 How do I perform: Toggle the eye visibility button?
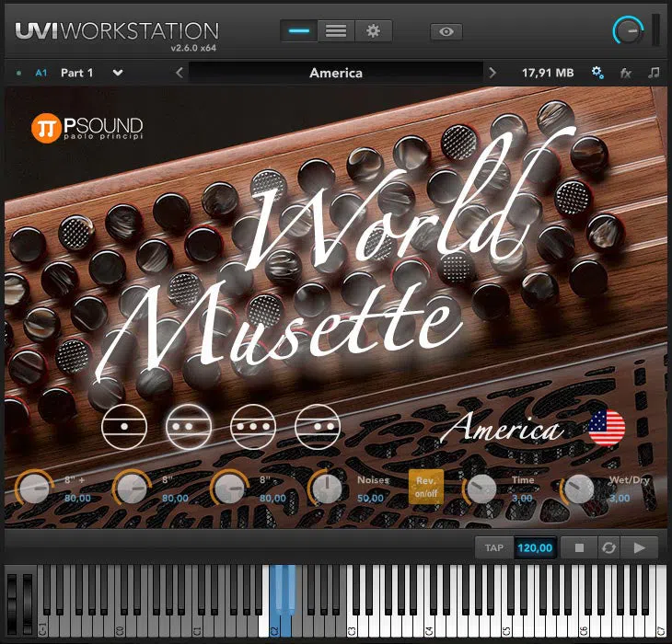pos(446,31)
